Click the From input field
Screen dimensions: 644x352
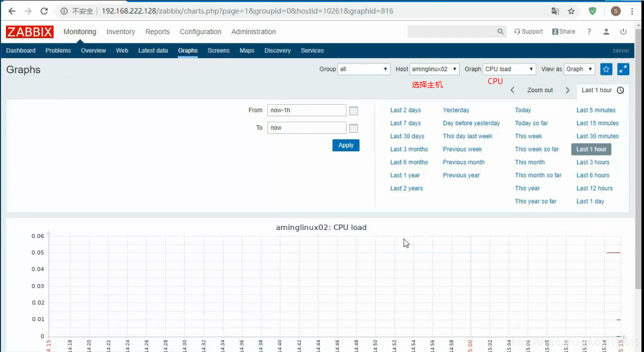[307, 110]
